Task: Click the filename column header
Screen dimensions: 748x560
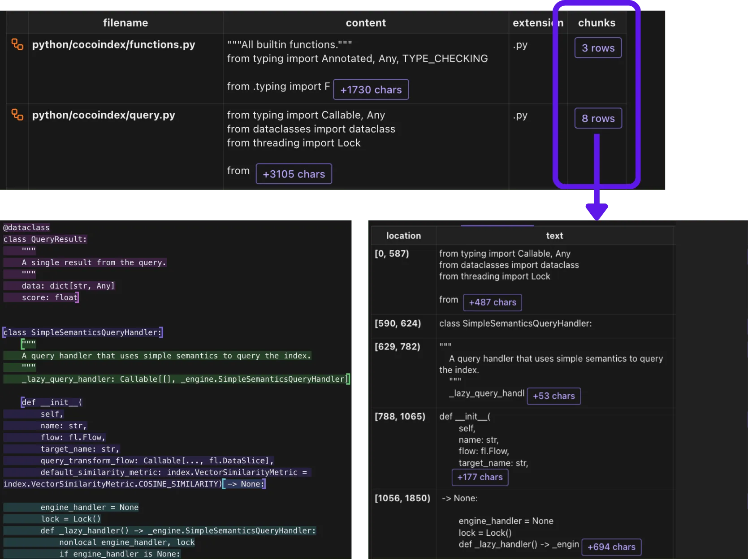Action: click(x=125, y=23)
